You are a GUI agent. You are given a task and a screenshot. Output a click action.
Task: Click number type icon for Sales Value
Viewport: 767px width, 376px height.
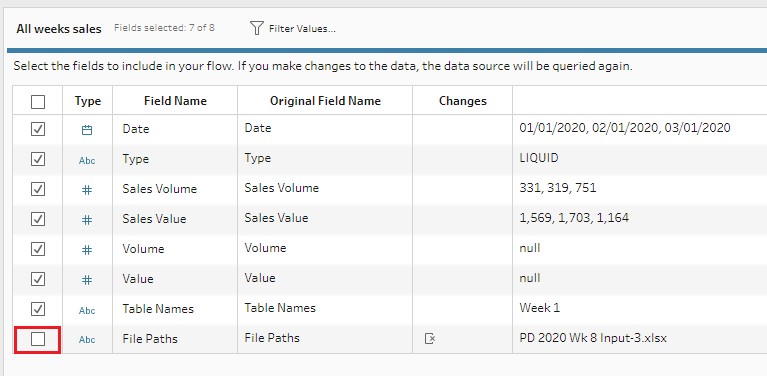[87, 220]
